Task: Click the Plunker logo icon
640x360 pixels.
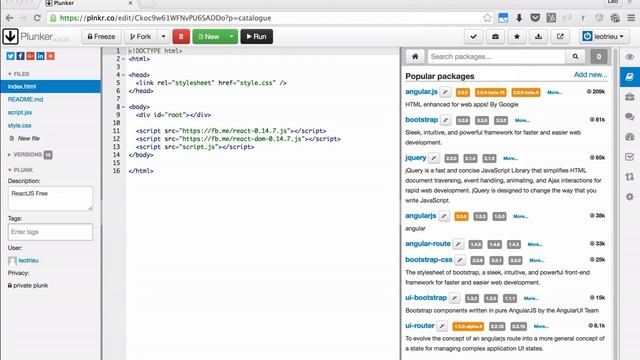Action: (x=10, y=36)
